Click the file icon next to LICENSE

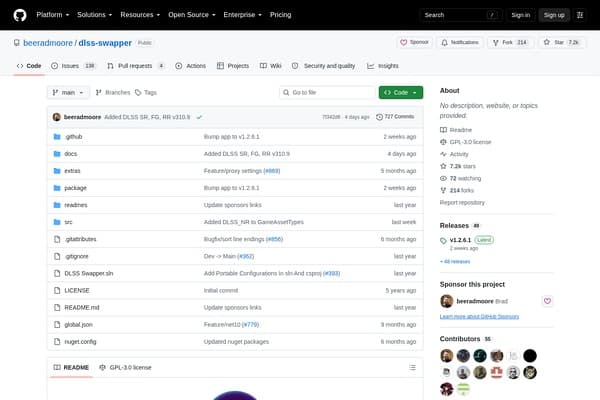tap(57, 290)
